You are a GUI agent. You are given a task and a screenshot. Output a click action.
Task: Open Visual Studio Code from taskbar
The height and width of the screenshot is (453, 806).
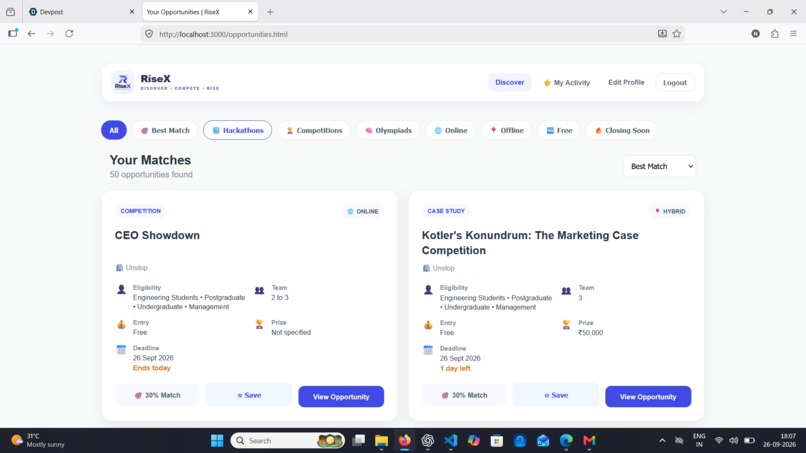450,441
